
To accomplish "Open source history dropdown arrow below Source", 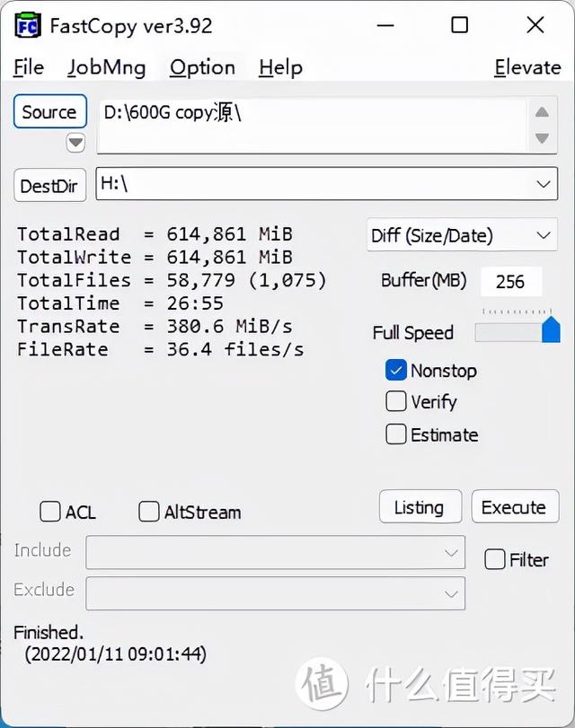I will point(75,142).
